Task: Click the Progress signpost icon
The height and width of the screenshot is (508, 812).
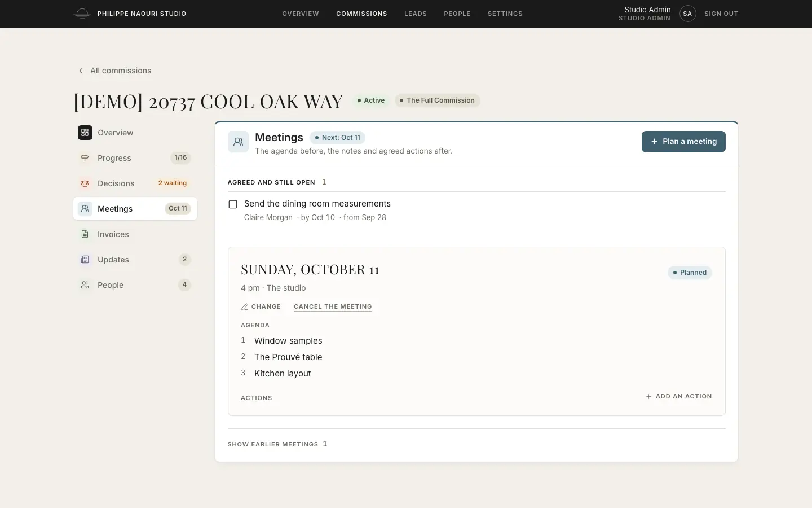Action: (85, 158)
